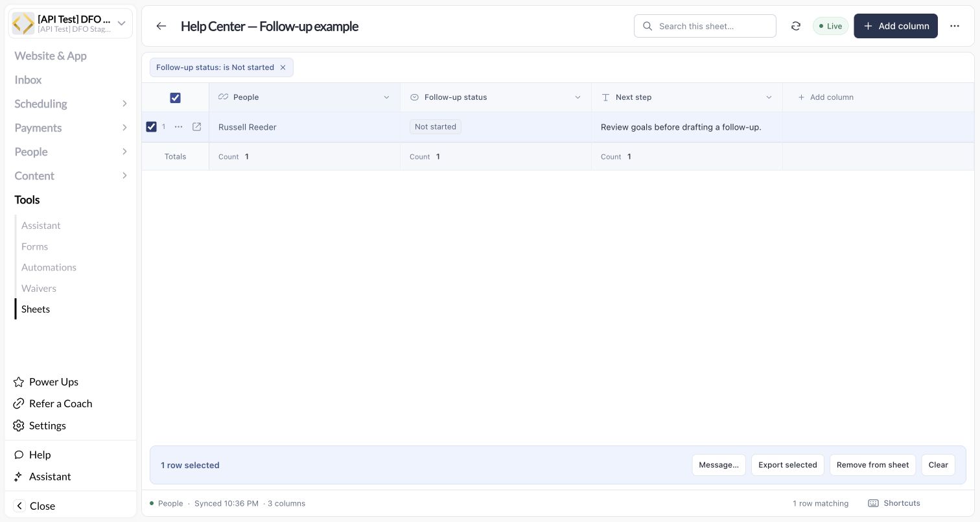980x522 pixels.
Task: Open the workspace switcher dropdown
Action: tap(121, 23)
